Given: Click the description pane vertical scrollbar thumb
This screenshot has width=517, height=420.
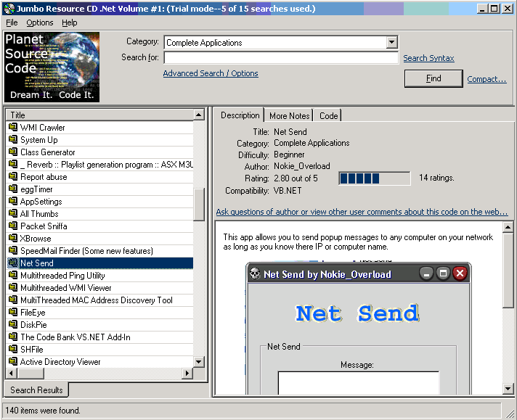Looking at the screenshot, I should (508, 270).
